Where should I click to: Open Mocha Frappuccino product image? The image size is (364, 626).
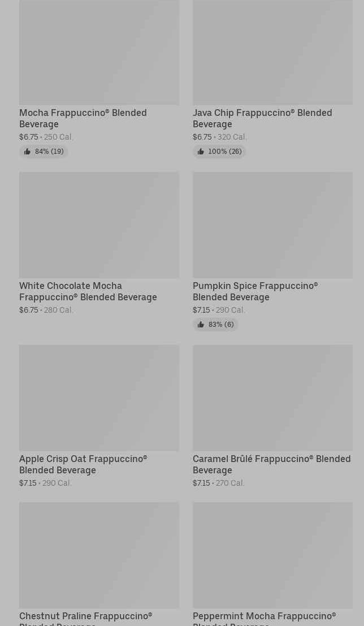pyautogui.click(x=99, y=52)
